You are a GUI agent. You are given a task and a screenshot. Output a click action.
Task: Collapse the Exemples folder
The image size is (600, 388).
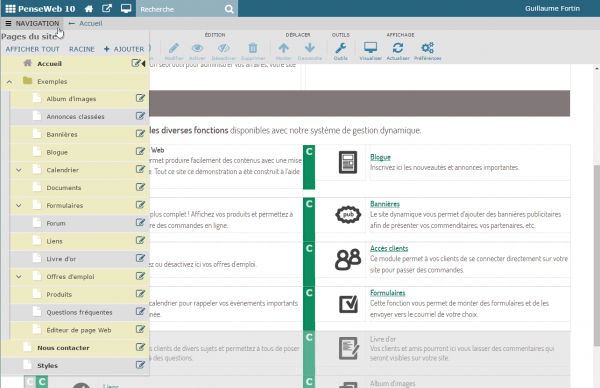click(9, 82)
